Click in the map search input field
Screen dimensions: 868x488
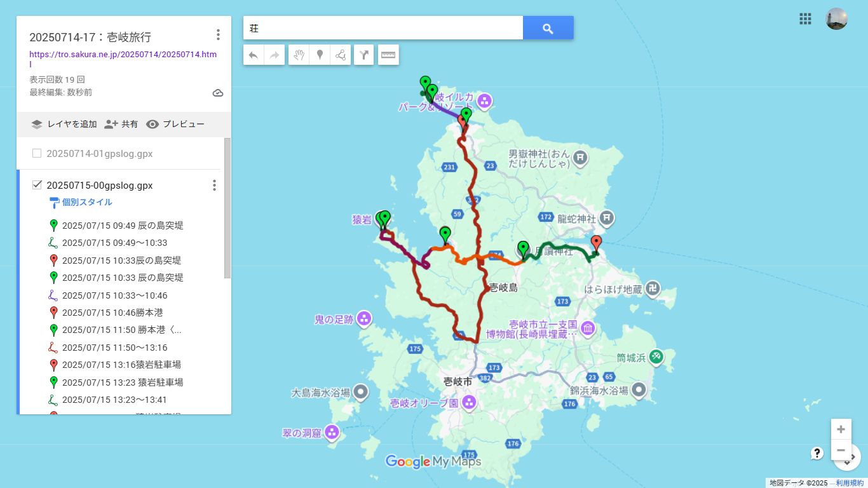tap(383, 28)
